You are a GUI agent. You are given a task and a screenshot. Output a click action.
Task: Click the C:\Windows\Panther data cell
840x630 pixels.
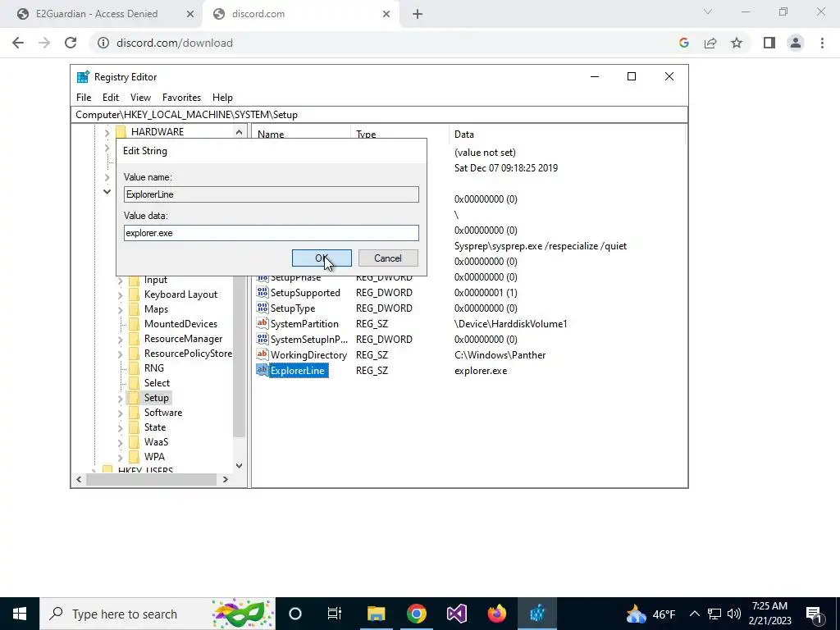coord(500,355)
